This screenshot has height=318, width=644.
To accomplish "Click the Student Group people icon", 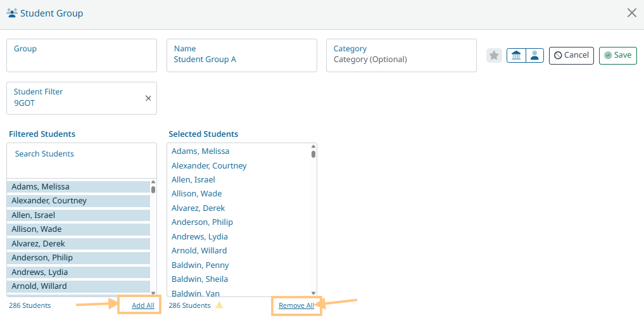I will [x=11, y=13].
